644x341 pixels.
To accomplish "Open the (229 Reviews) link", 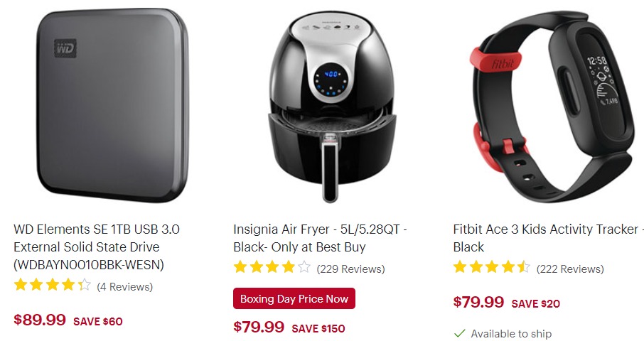I will 350,269.
